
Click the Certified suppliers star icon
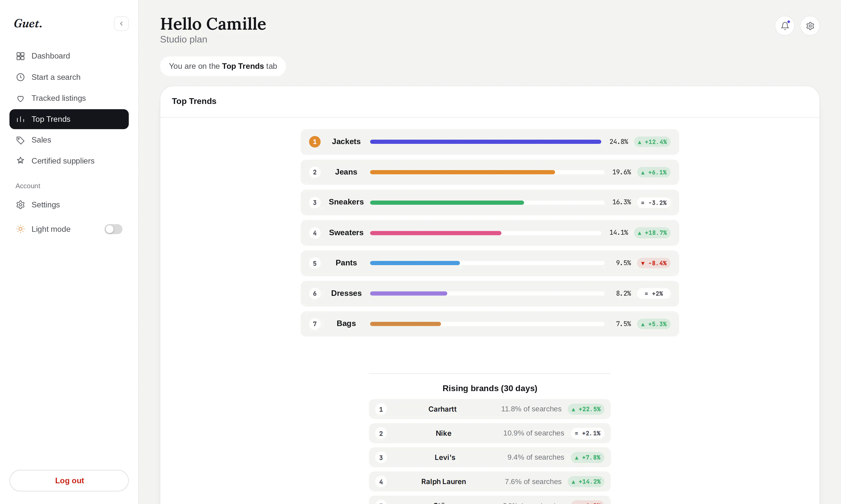pos(20,161)
